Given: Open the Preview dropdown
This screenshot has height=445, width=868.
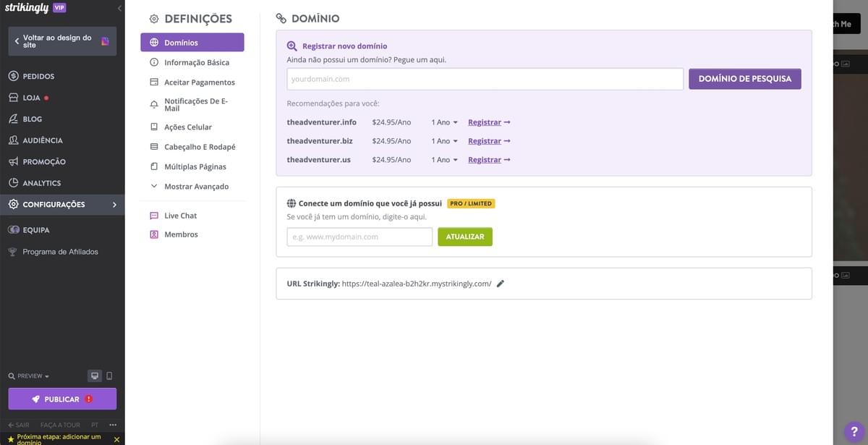Looking at the screenshot, I should pyautogui.click(x=29, y=376).
